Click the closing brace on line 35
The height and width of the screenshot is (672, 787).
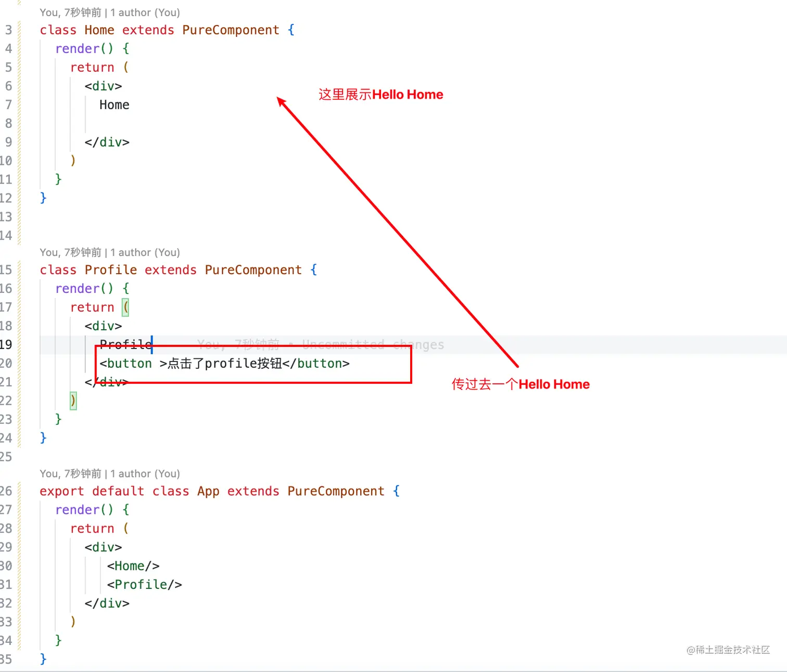(x=43, y=659)
